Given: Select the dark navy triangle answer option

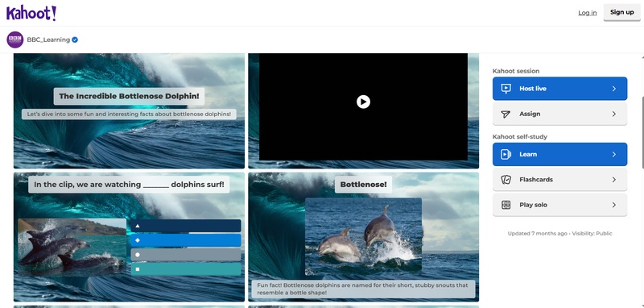Looking at the screenshot, I should tap(186, 226).
